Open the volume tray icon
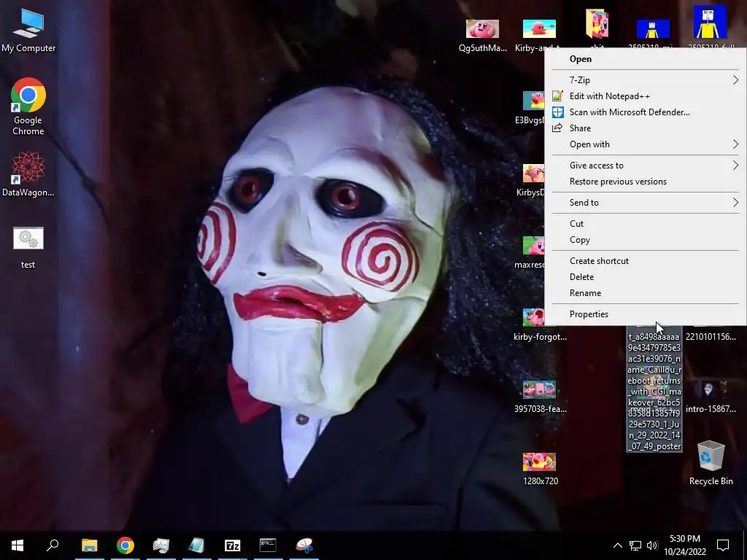This screenshot has height=560, width=747. [651, 545]
